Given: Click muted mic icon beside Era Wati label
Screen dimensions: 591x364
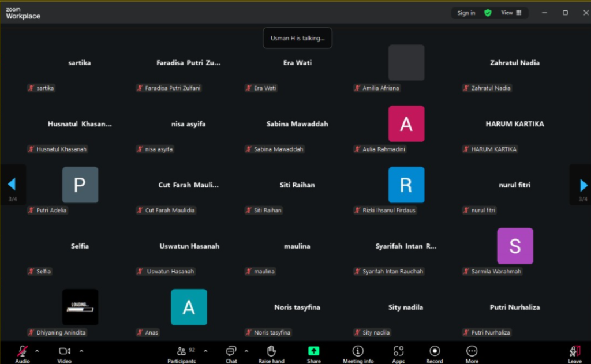Looking at the screenshot, I should tap(248, 88).
